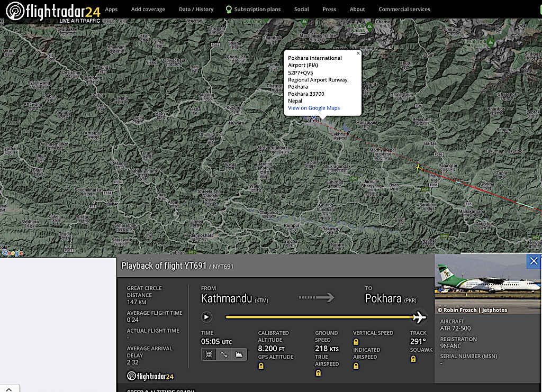Viewport: 542px width, 392px height.
Task: Click the 9N-ANC registration text
Action: point(450,346)
